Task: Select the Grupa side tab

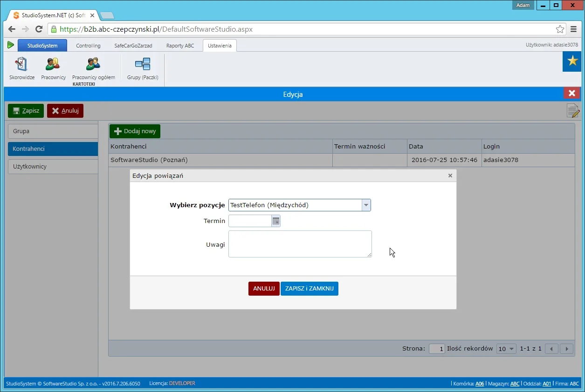Action: [x=53, y=131]
